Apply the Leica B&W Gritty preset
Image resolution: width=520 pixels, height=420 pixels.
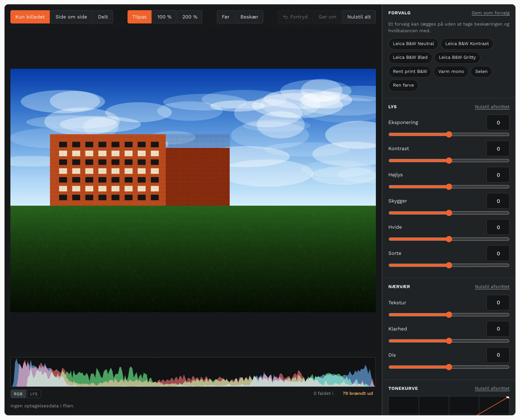[457, 57]
